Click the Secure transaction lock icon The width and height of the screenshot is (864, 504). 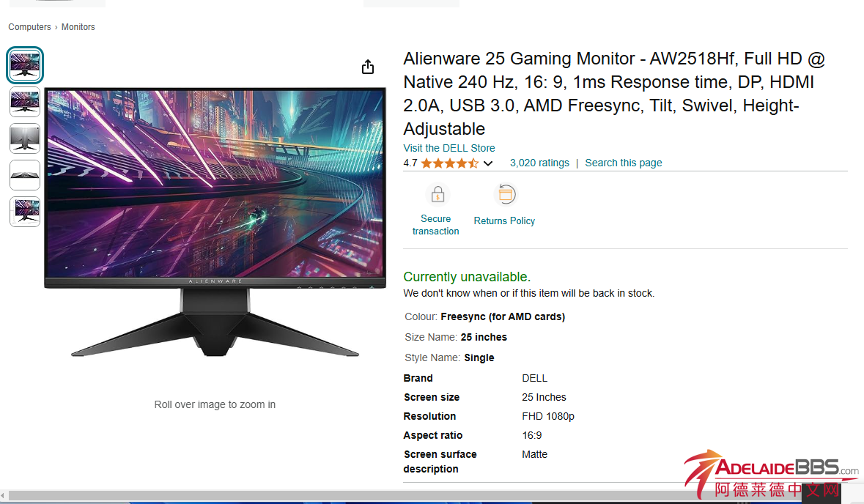tap(437, 194)
